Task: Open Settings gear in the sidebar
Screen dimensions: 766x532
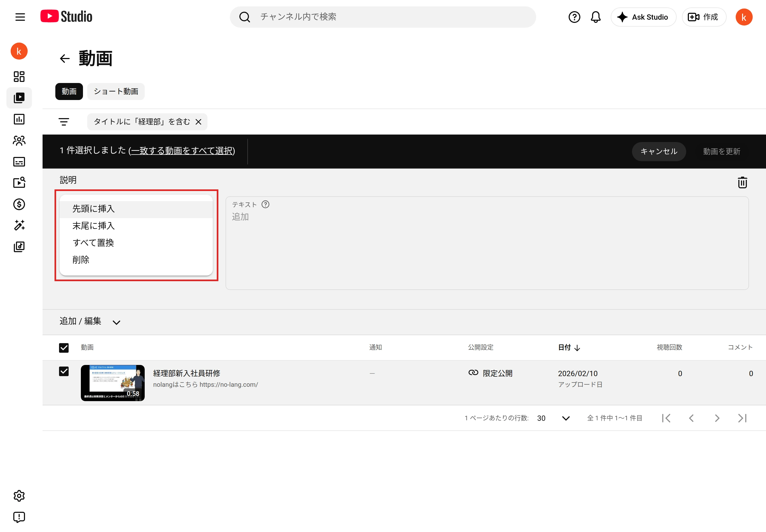Action: [x=19, y=496]
